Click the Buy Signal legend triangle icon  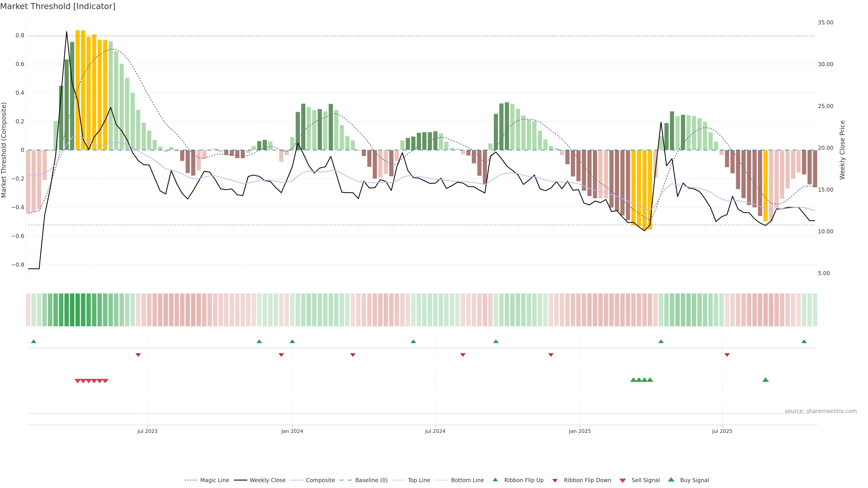coord(671,480)
